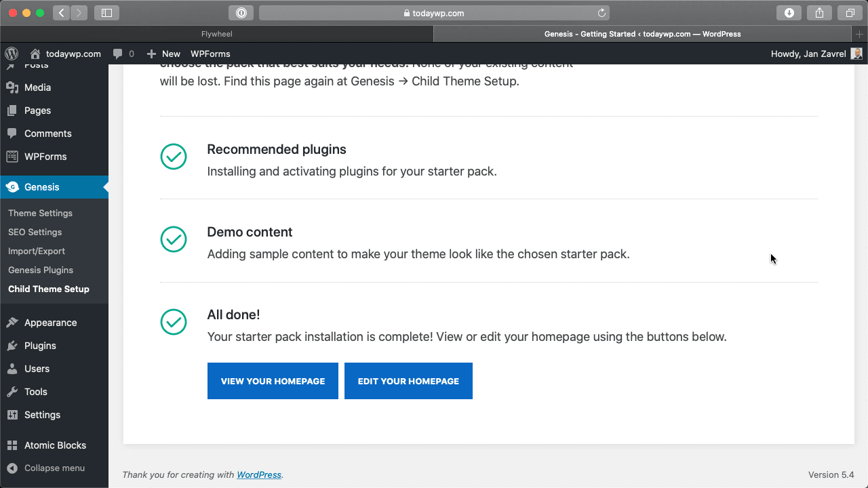
Task: Show Safari downloads
Action: 789,13
